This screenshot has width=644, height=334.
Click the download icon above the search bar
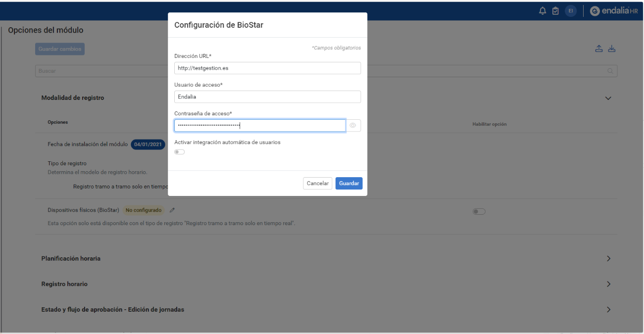[x=611, y=48]
